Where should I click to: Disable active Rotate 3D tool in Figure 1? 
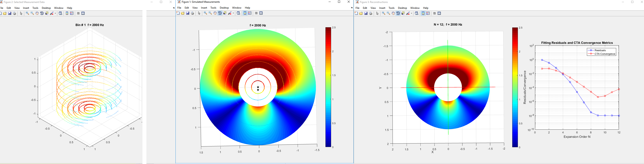(220, 13)
